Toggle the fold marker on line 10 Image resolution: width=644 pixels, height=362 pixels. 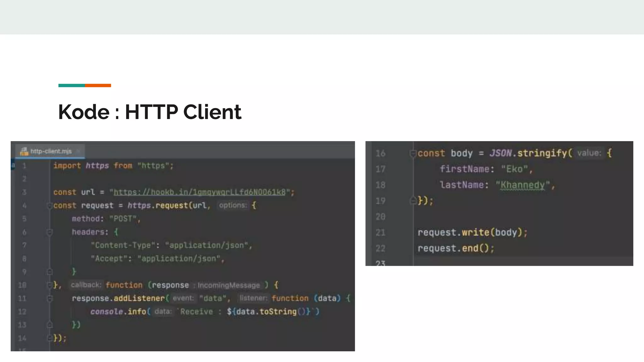coord(49,285)
